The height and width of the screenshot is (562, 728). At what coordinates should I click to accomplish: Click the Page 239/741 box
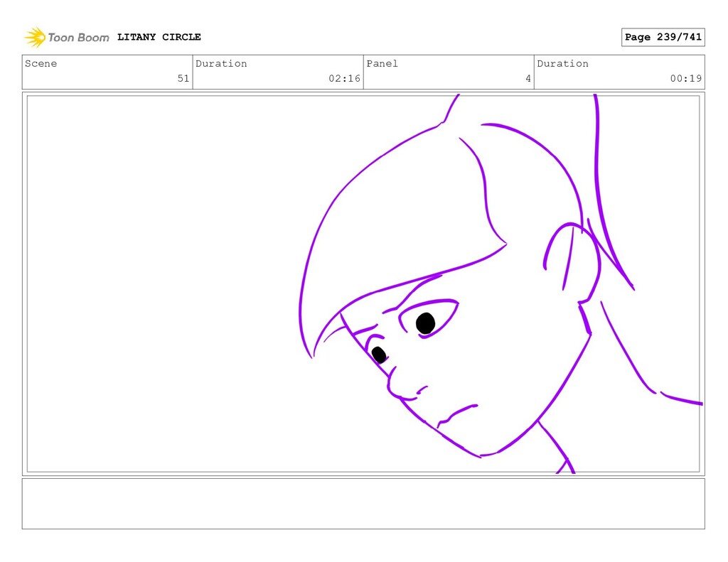pyautogui.click(x=663, y=37)
